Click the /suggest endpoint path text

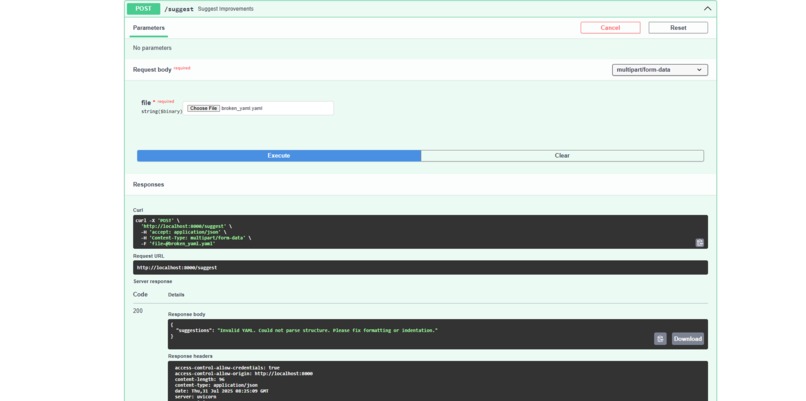tap(179, 9)
